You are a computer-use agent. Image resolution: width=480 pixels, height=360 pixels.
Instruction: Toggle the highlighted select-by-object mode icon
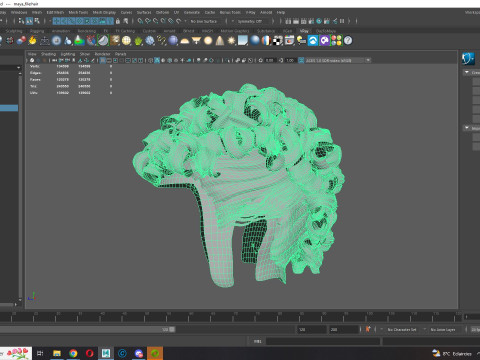click(x=29, y=21)
